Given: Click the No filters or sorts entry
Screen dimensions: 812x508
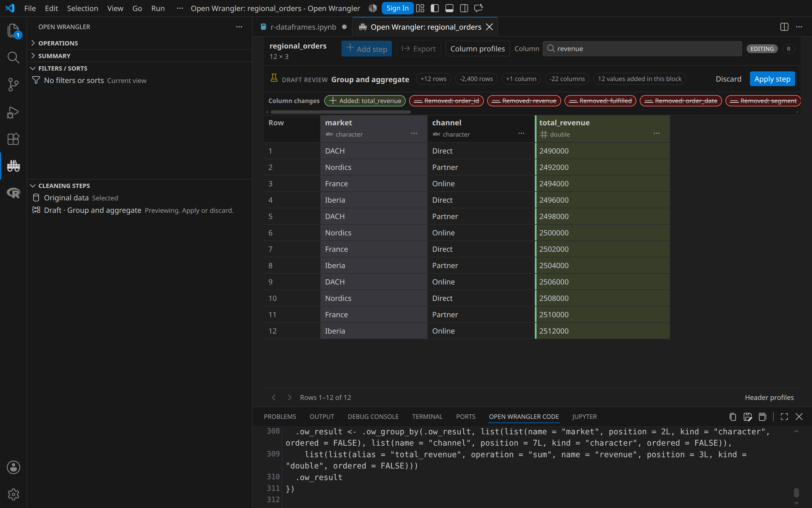Looking at the screenshot, I should click(x=139, y=80).
